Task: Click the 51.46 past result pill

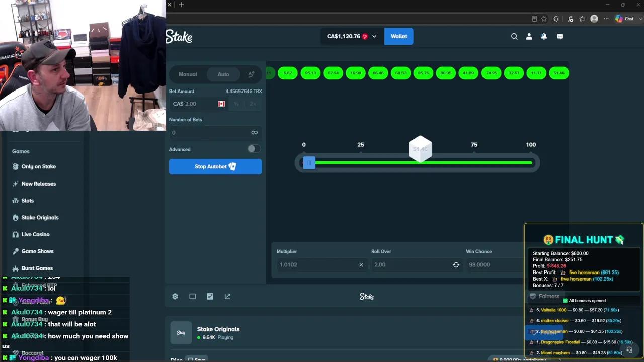Action: [x=559, y=73]
